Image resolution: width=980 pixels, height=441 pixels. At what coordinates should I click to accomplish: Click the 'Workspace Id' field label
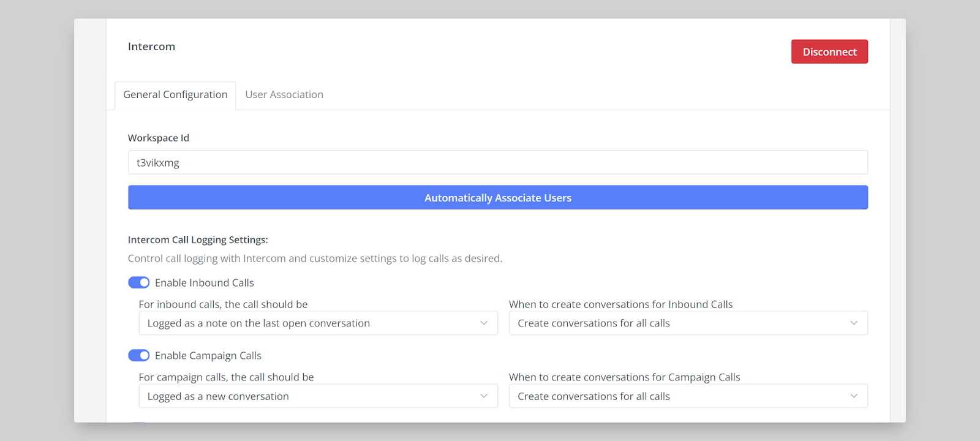158,138
